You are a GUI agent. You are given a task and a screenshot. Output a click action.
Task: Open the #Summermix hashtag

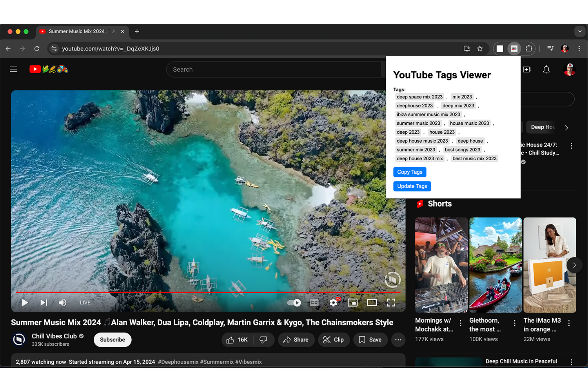tap(217, 362)
